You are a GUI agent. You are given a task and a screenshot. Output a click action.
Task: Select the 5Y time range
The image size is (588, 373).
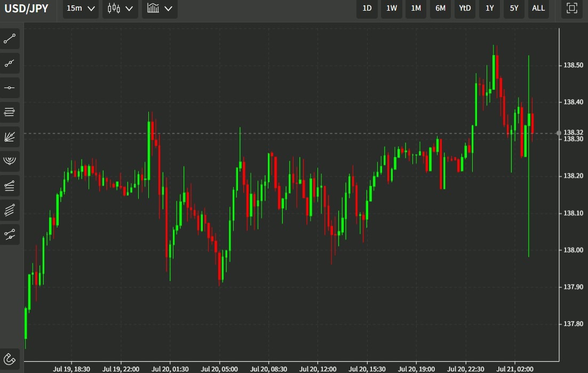[514, 9]
